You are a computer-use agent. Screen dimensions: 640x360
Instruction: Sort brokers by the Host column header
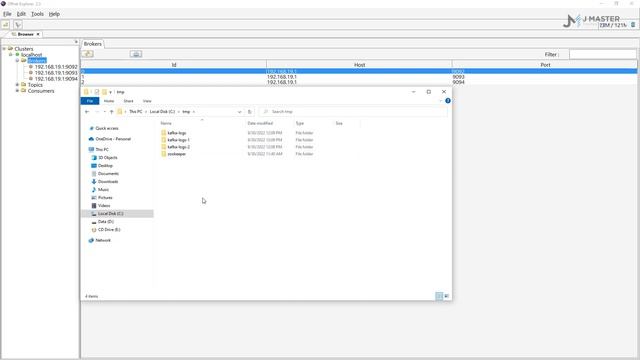click(359, 65)
